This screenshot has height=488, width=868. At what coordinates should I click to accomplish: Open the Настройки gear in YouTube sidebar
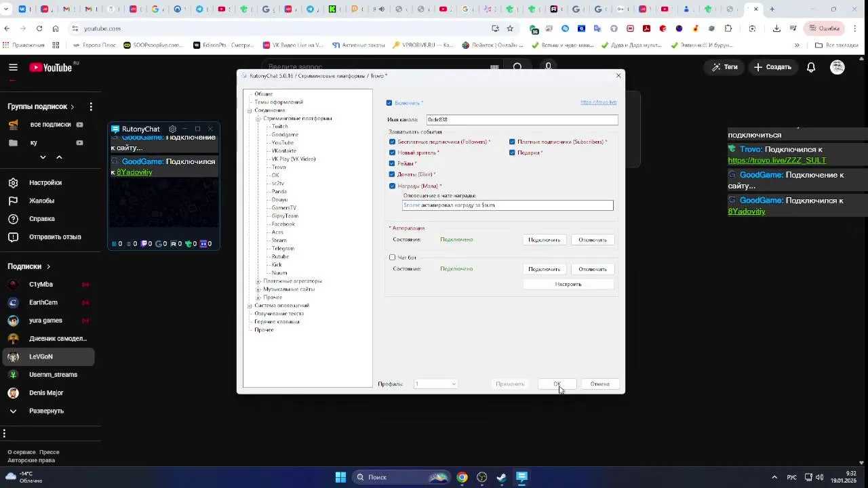pos(13,182)
